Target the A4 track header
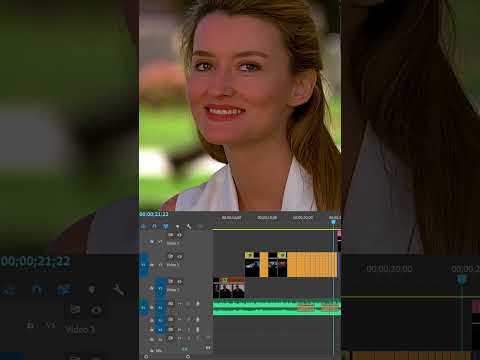The height and width of the screenshot is (360, 480). pos(160,339)
